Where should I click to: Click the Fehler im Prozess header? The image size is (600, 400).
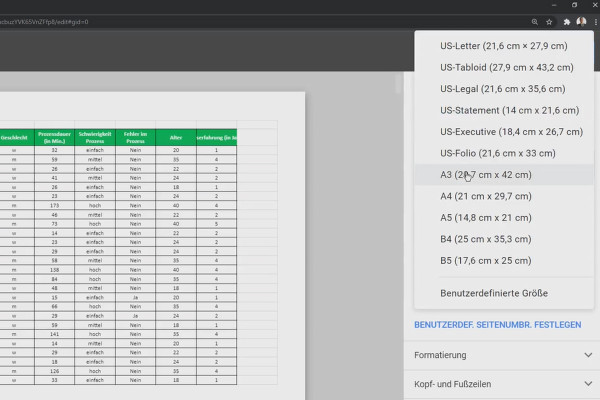pyautogui.click(x=135, y=137)
